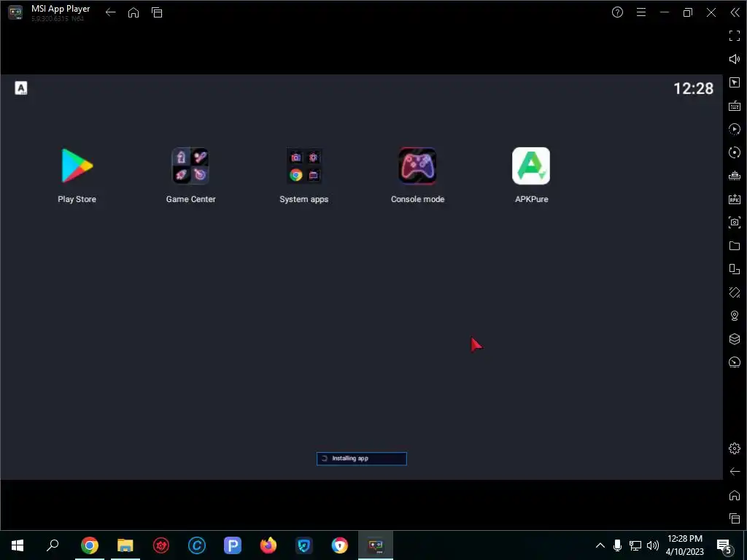
Task: Click the Installing app progress notice
Action: (362, 459)
